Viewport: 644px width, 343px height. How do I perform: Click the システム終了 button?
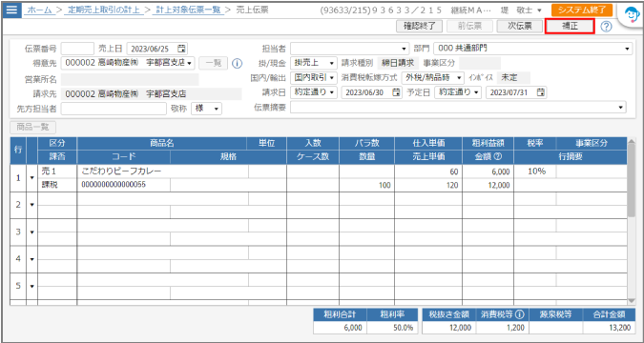(x=582, y=10)
